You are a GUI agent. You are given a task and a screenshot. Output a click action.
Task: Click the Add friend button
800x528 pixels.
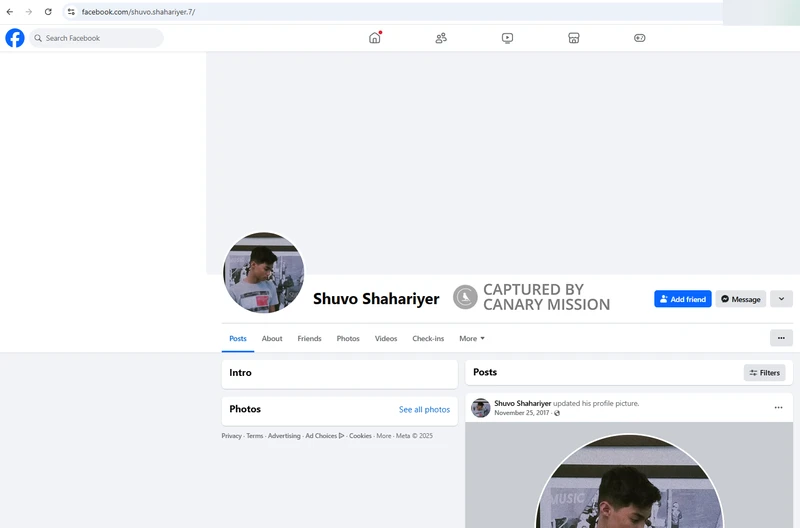(x=683, y=299)
